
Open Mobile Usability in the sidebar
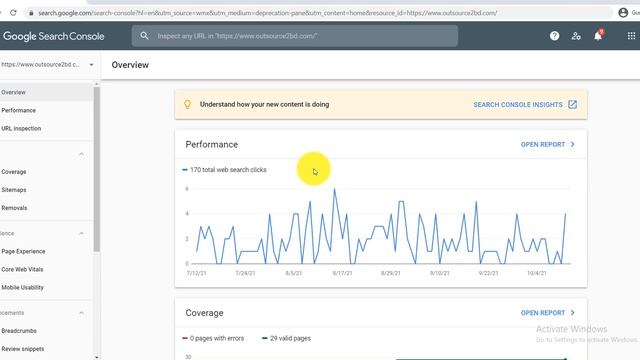pyautogui.click(x=46, y=287)
